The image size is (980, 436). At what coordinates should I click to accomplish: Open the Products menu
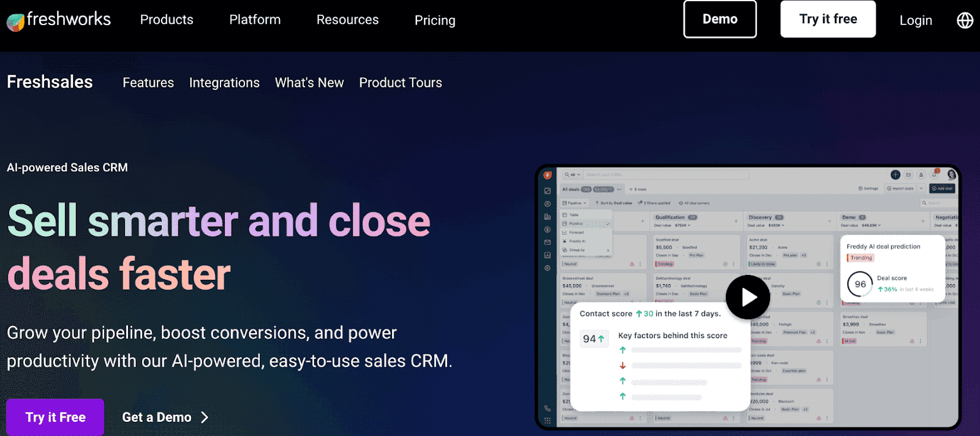pyautogui.click(x=167, y=20)
